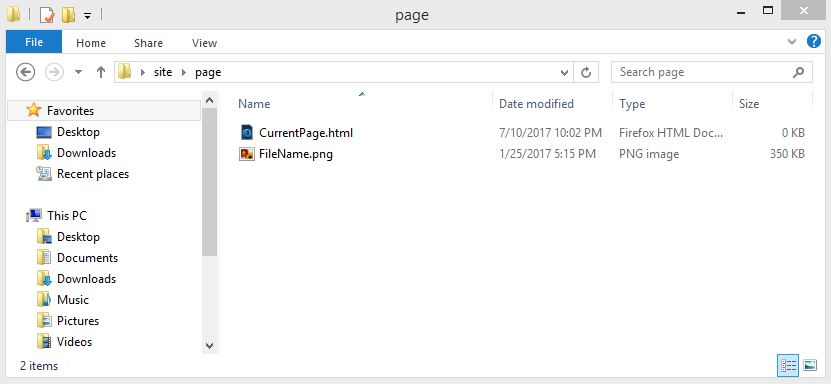Viewport: 831px width, 384px height.
Task: Switch to Details view layout
Action: (x=788, y=365)
